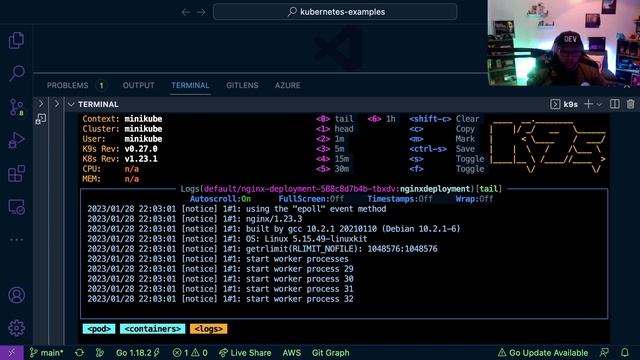
Task: Open feedback icon in status bar
Action: pos(604,353)
